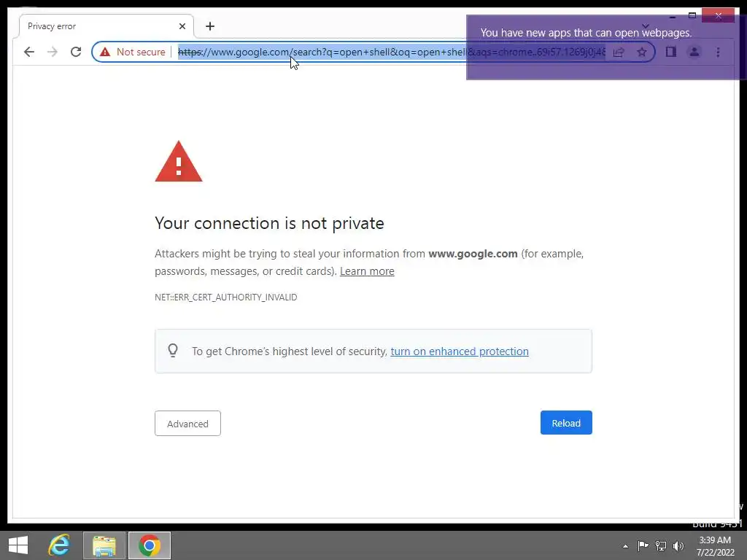Image resolution: width=747 pixels, height=560 pixels.
Task: Click the Chrome taskbar icon
Action: coord(149,545)
